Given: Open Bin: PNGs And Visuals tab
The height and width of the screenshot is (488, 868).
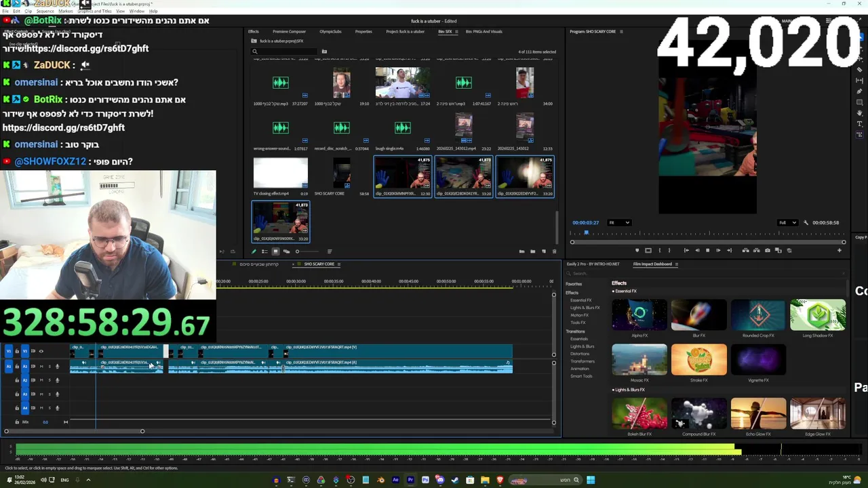Looking at the screenshot, I should point(484,31).
